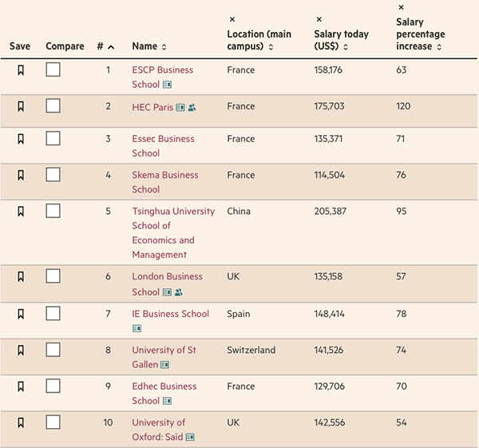Tick compare checkbox for HEC Paris
This screenshot has width=479, height=448.
point(53,105)
